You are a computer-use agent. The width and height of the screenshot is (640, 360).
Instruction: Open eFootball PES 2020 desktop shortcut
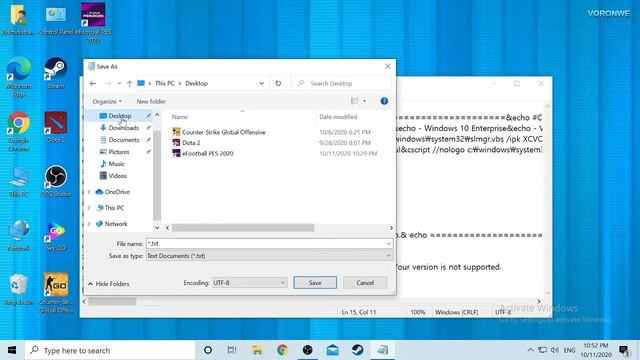point(93,23)
